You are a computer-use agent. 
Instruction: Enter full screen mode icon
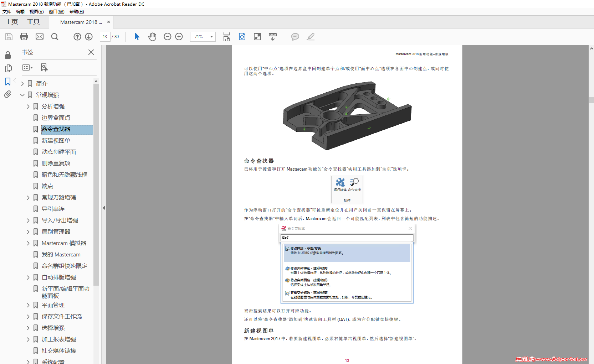257,37
